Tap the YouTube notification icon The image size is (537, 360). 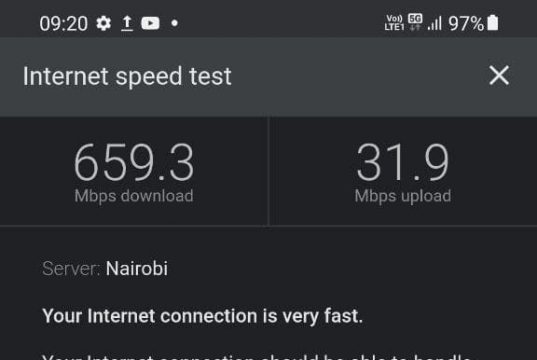150,23
